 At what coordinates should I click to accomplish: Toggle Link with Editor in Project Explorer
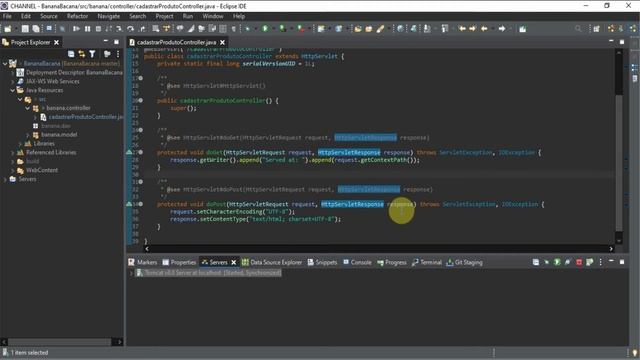[82, 54]
